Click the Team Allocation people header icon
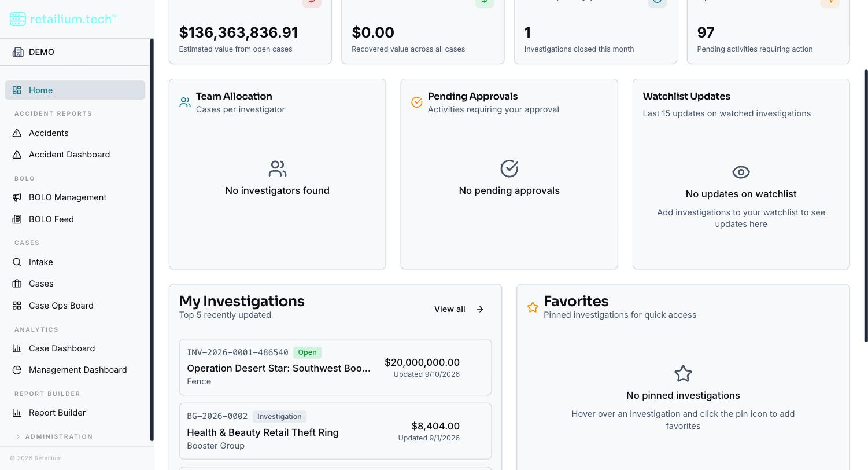The width and height of the screenshot is (868, 470). point(185,102)
